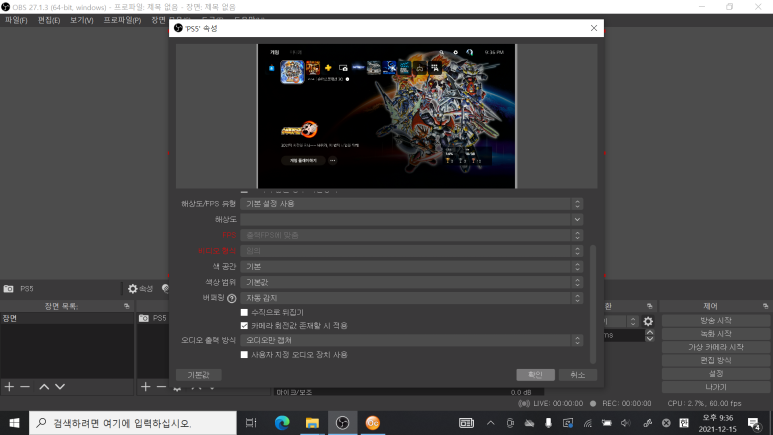Image resolution: width=773 pixels, height=435 pixels.
Task: Open the notification center icon
Action: click(x=754, y=423)
